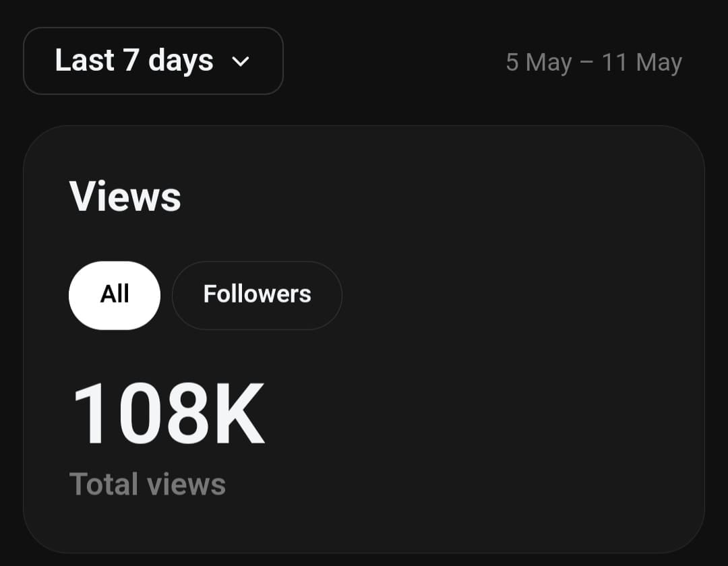Viewport: 728px width, 566px height.
Task: Open the Last 7 days dropdown
Action: point(153,61)
